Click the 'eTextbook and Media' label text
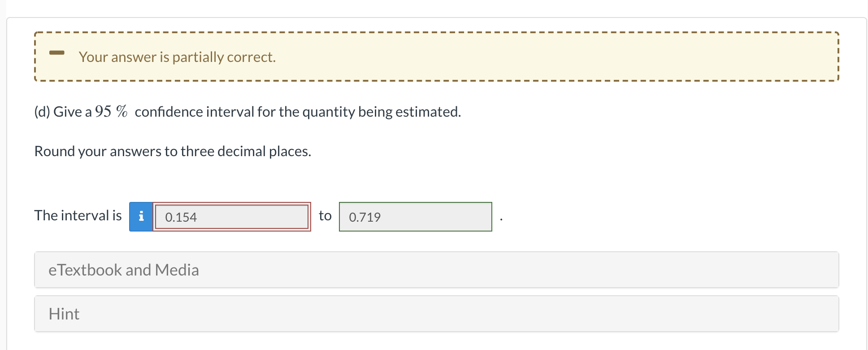The image size is (868, 350). (124, 270)
